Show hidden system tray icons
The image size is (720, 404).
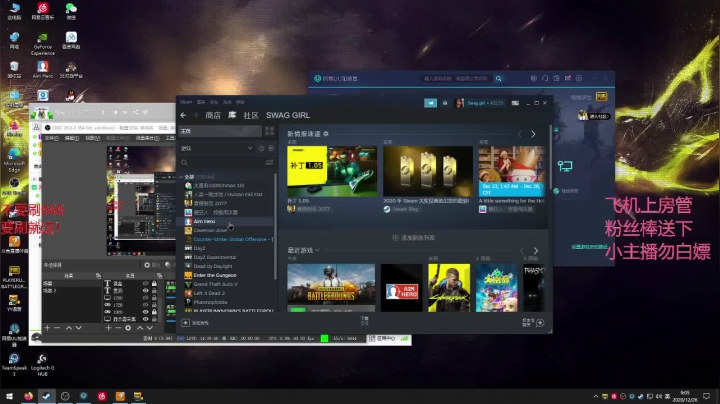pyautogui.click(x=596, y=396)
